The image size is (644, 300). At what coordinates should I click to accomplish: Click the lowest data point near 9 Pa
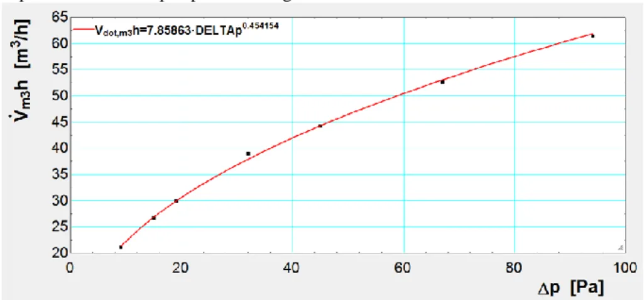pyautogui.click(x=121, y=247)
